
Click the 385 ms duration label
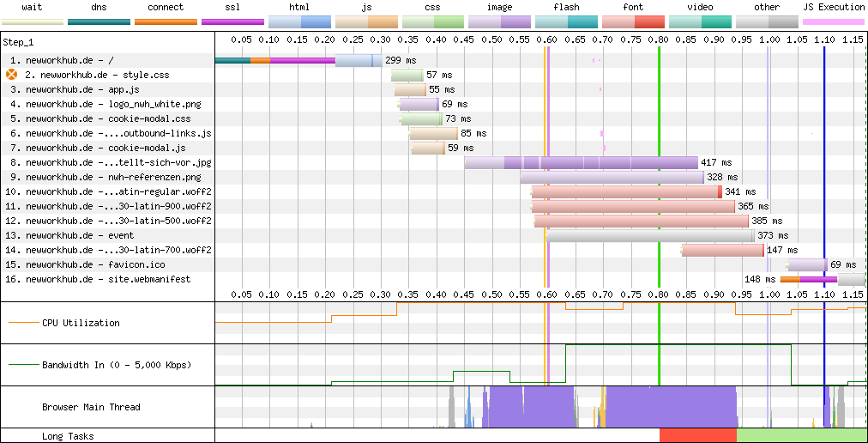(x=768, y=221)
